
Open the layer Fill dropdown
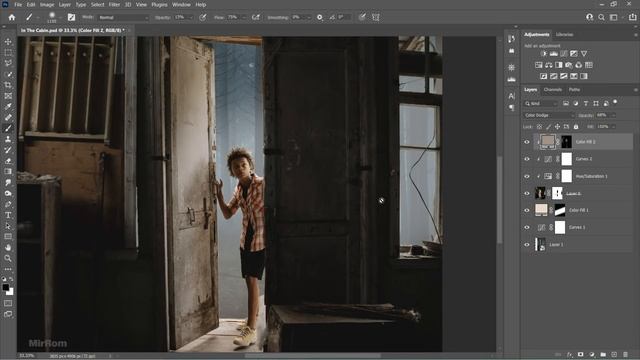[613, 127]
